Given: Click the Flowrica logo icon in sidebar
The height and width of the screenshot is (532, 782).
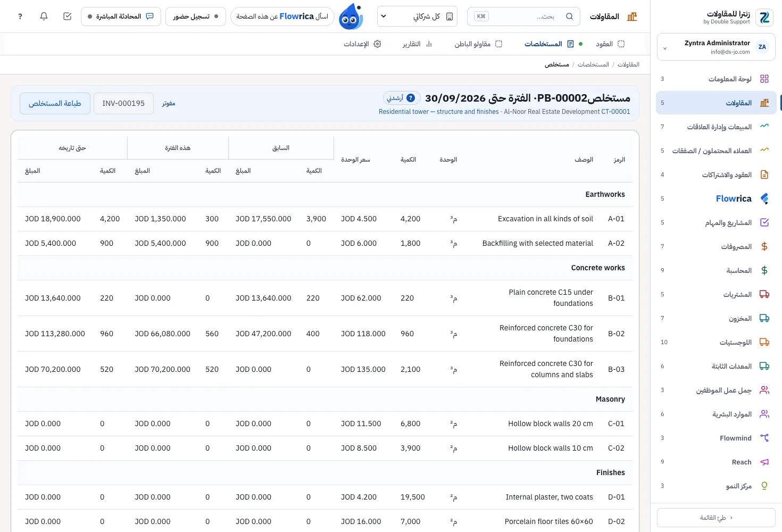Looking at the screenshot, I should coord(764,198).
